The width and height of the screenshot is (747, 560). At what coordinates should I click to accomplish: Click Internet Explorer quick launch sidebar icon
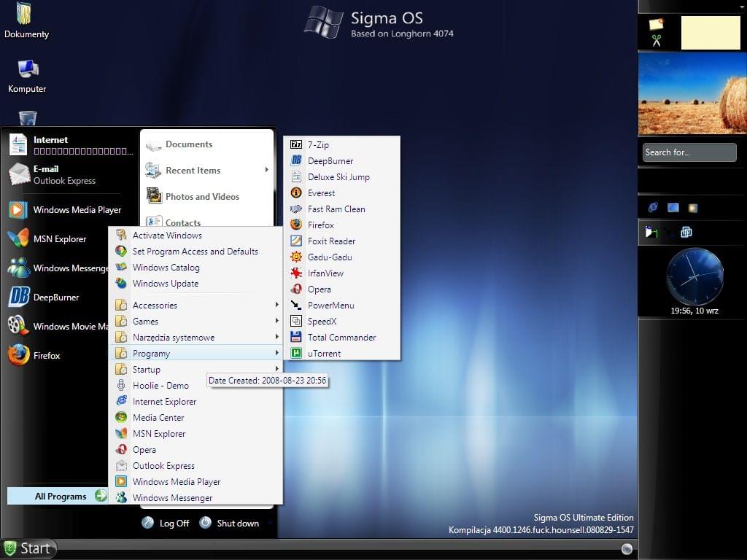pos(653,207)
